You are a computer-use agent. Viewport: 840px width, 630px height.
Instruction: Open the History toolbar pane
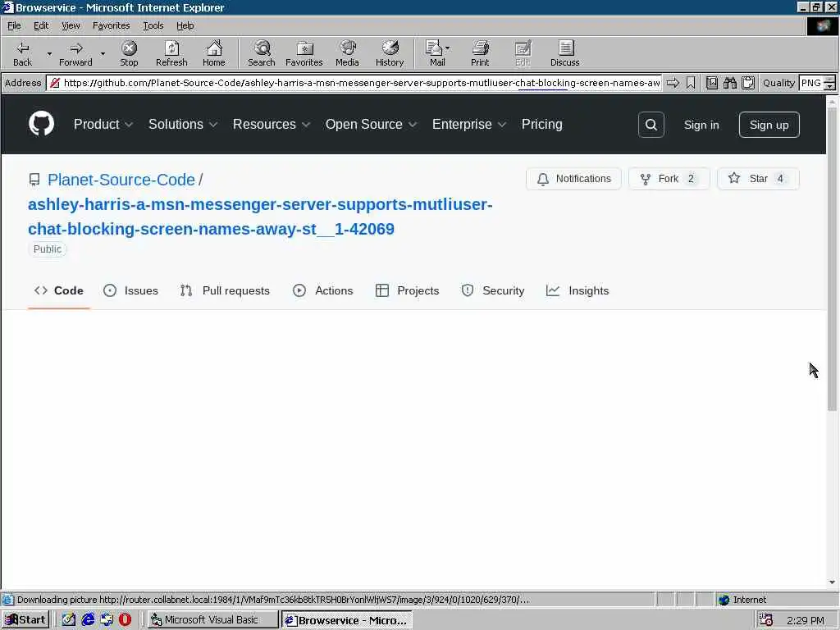pyautogui.click(x=390, y=53)
